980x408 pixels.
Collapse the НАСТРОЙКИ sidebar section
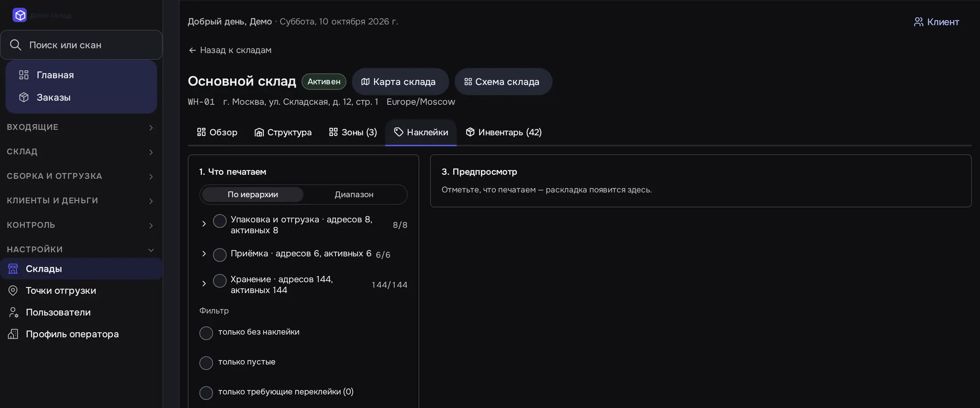81,250
